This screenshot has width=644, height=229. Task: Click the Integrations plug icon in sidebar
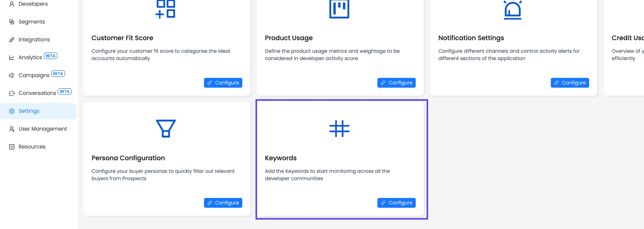tap(12, 40)
